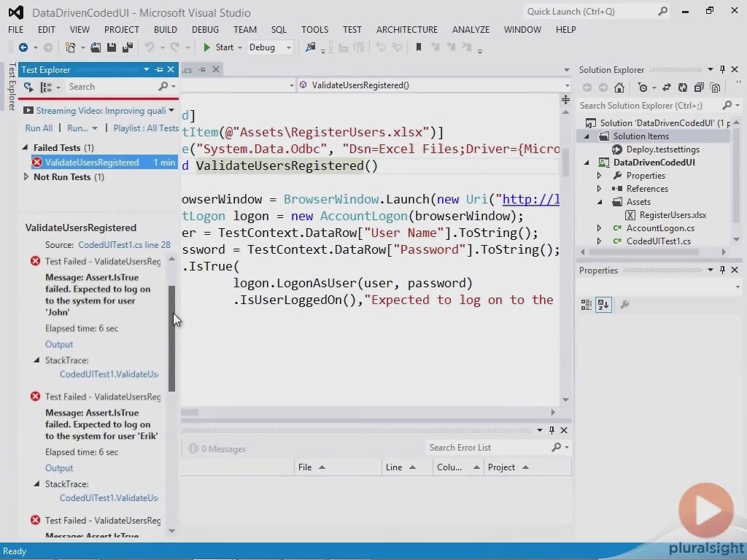Close the Test Explorer panel
This screenshot has height=560, width=747.
pos(171,69)
